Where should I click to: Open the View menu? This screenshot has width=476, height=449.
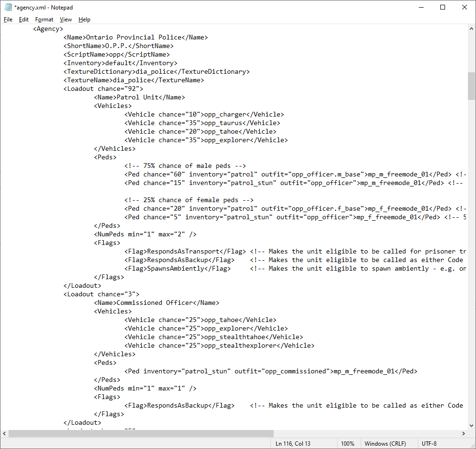(x=66, y=20)
